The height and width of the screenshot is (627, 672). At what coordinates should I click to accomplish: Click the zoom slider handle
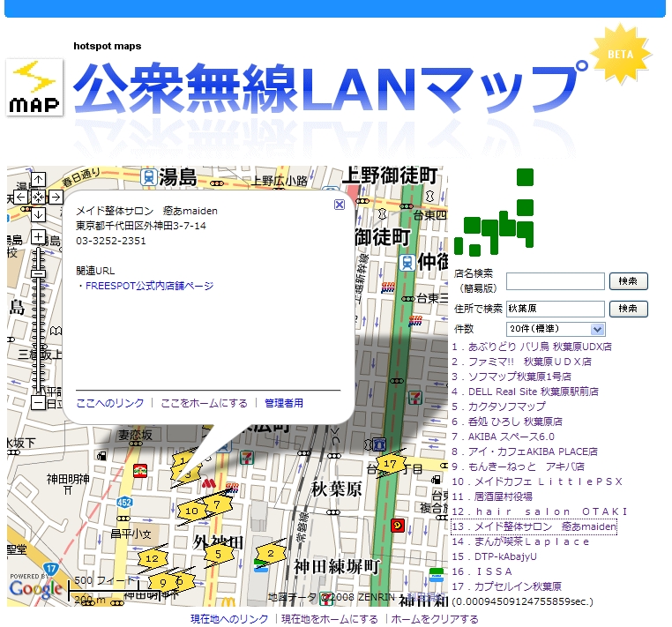click(39, 273)
